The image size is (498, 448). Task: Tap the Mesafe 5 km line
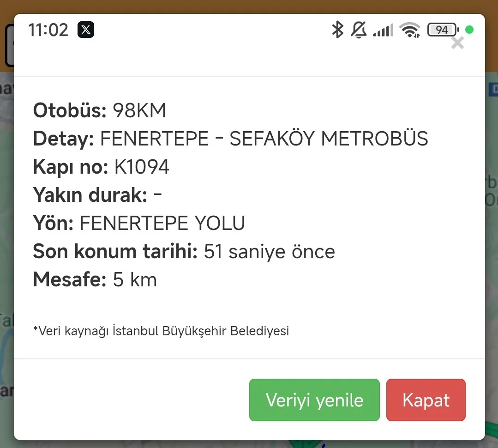95,280
